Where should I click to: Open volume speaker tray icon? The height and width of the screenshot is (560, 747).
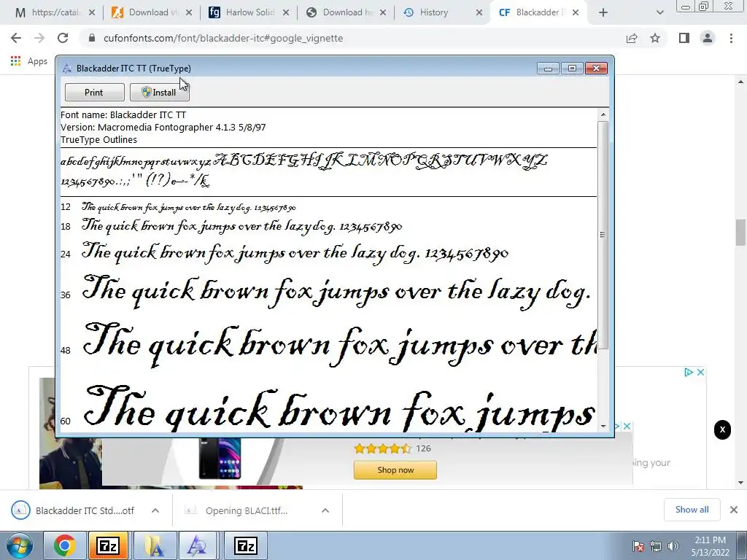pos(673,546)
